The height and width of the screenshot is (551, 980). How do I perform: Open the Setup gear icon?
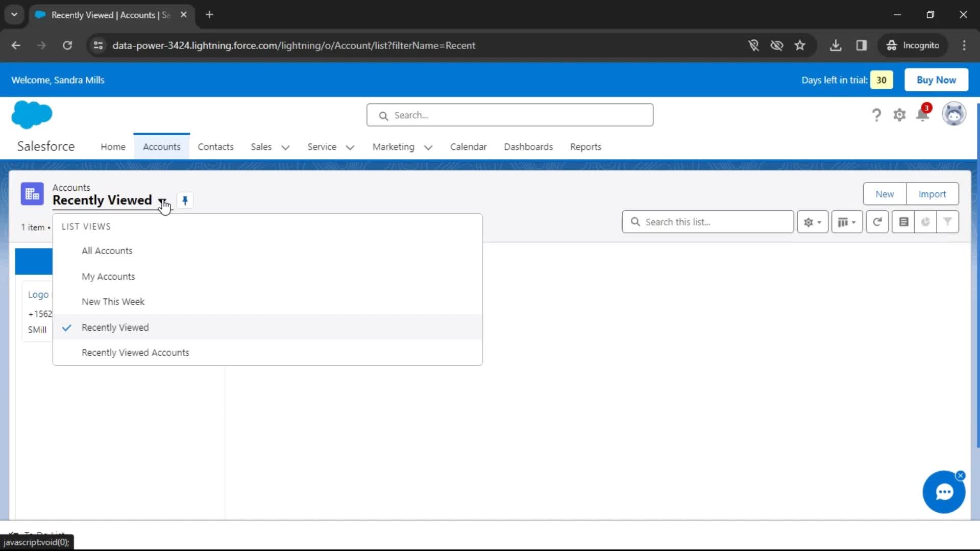point(899,115)
